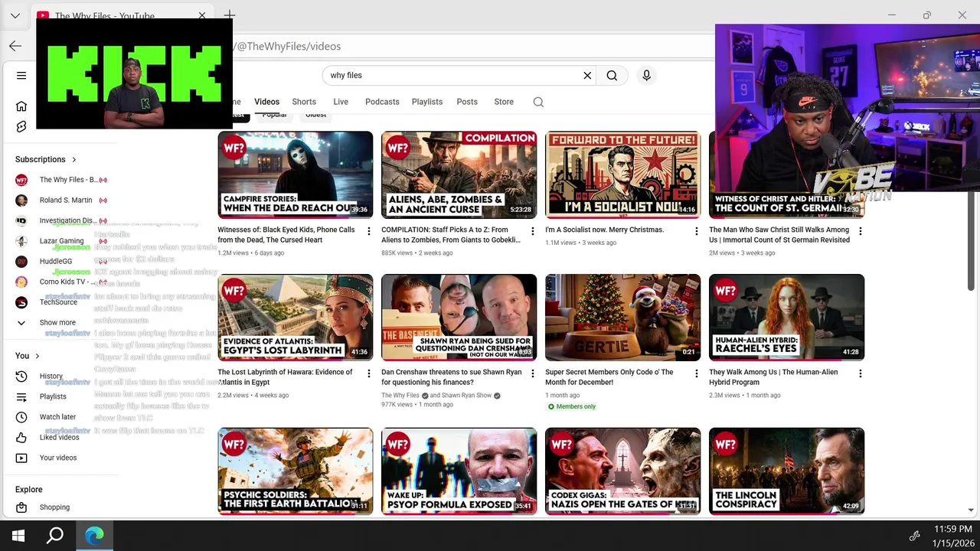
Task: Click Microsoft Edge icon in taskbar
Action: 94,536
